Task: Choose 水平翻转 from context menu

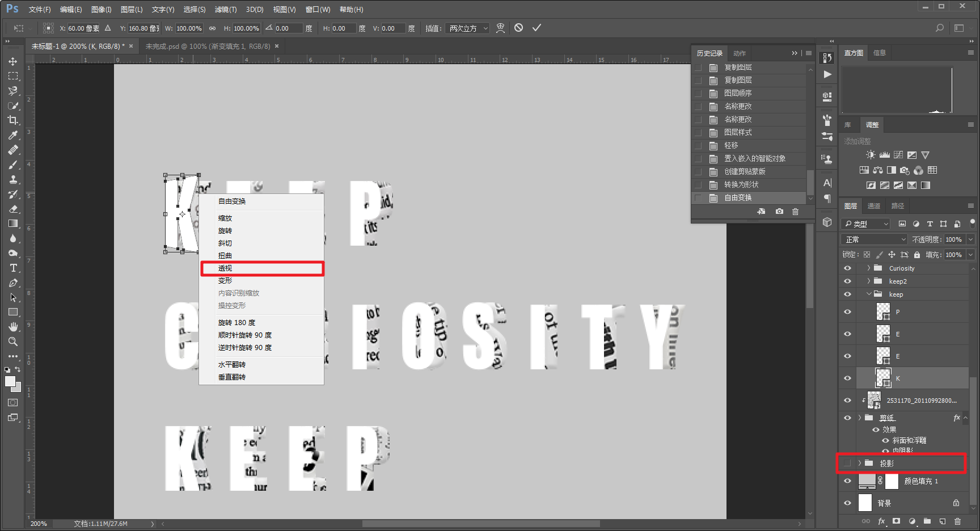Action: pos(262,365)
